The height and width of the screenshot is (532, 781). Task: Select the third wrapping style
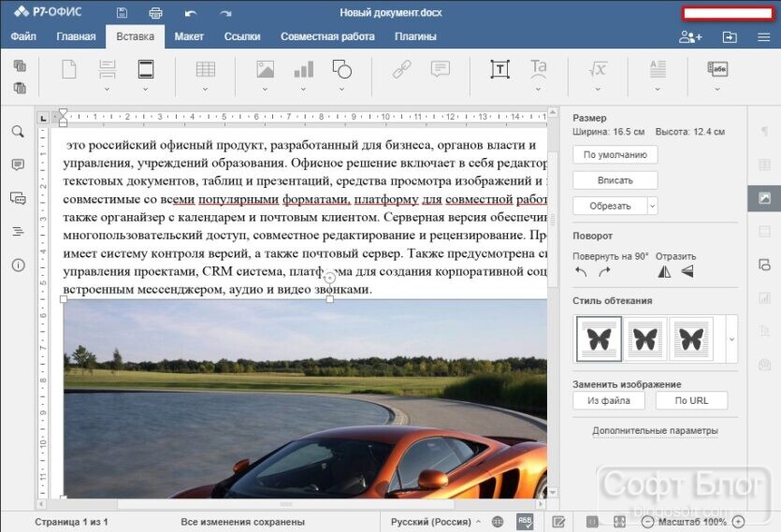(691, 338)
